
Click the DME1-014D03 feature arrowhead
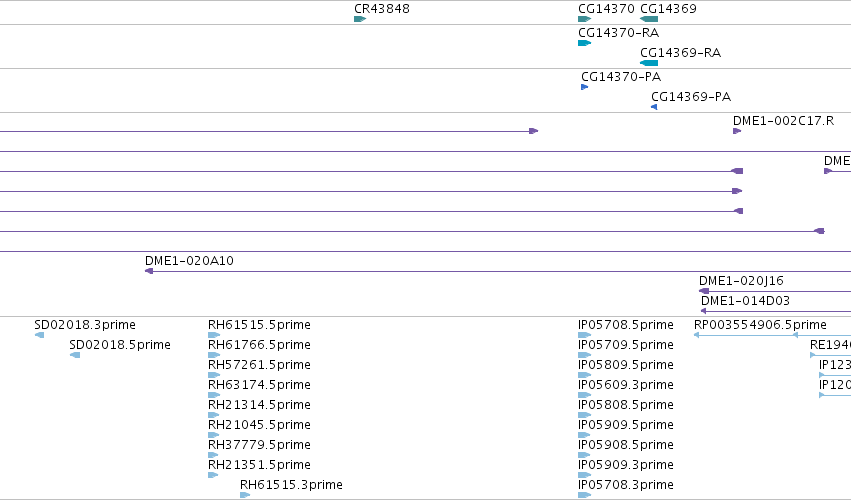click(x=703, y=311)
